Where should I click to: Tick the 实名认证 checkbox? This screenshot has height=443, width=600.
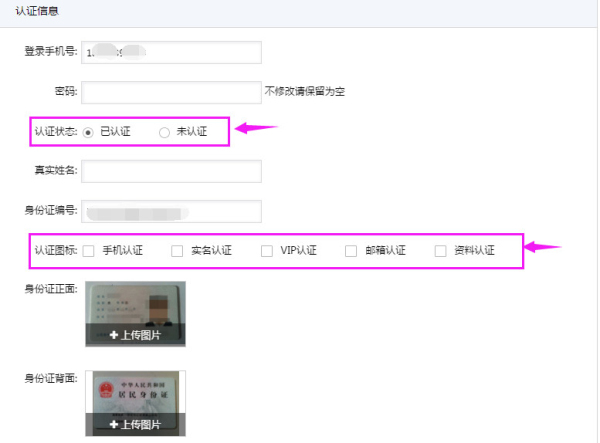pos(177,251)
